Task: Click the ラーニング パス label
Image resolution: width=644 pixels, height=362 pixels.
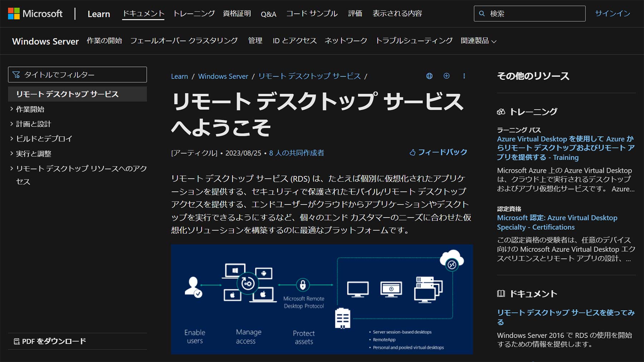Action: coord(519,130)
